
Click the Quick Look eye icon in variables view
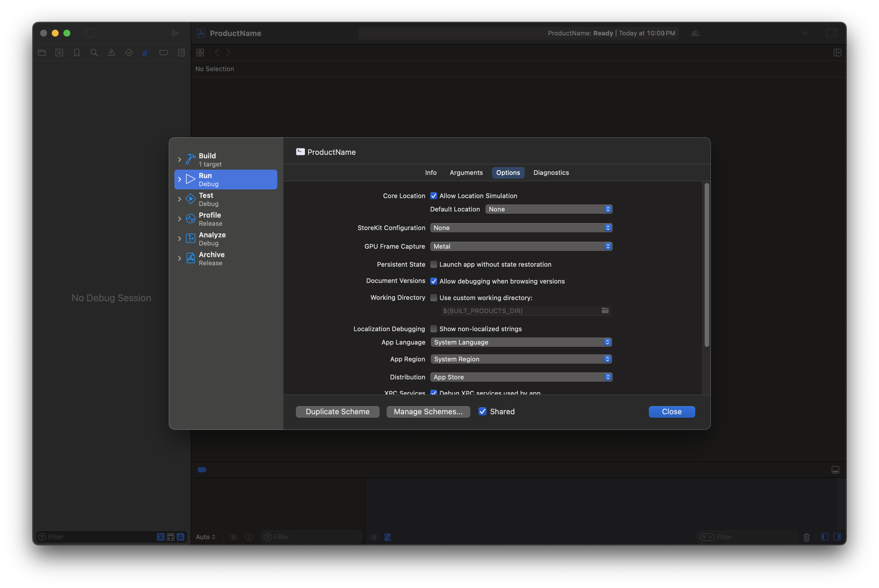pos(233,537)
